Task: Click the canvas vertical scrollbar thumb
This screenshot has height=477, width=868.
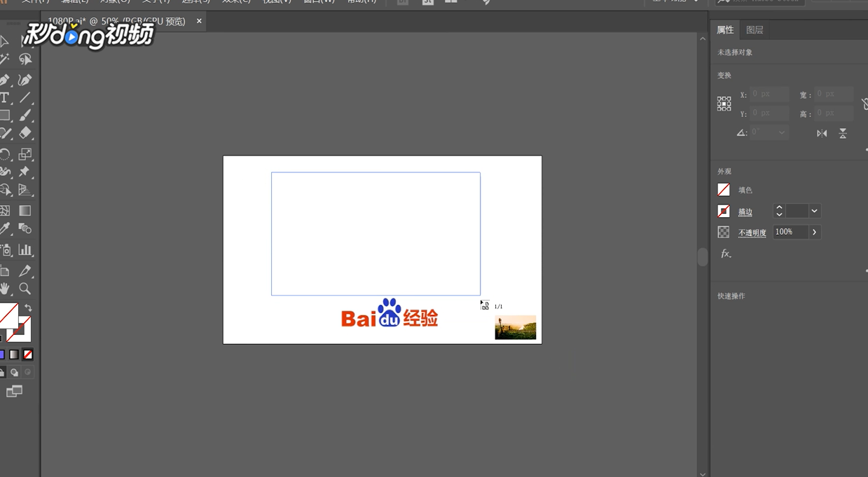Action: click(703, 256)
